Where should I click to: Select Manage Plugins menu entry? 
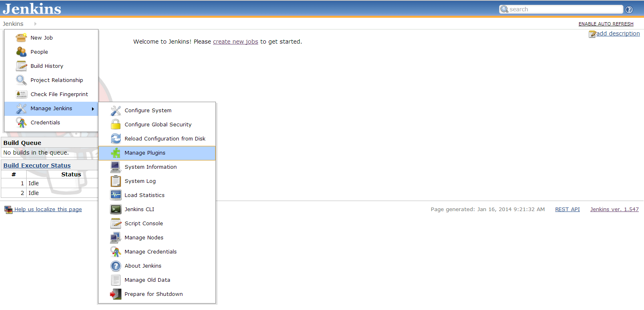pos(157,153)
